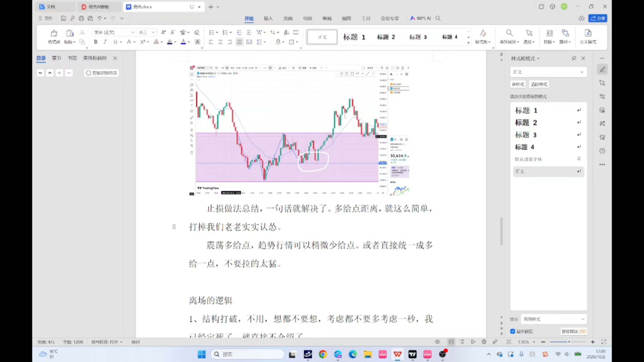
Task: Toggle bold formatting
Action: [x=96, y=42]
